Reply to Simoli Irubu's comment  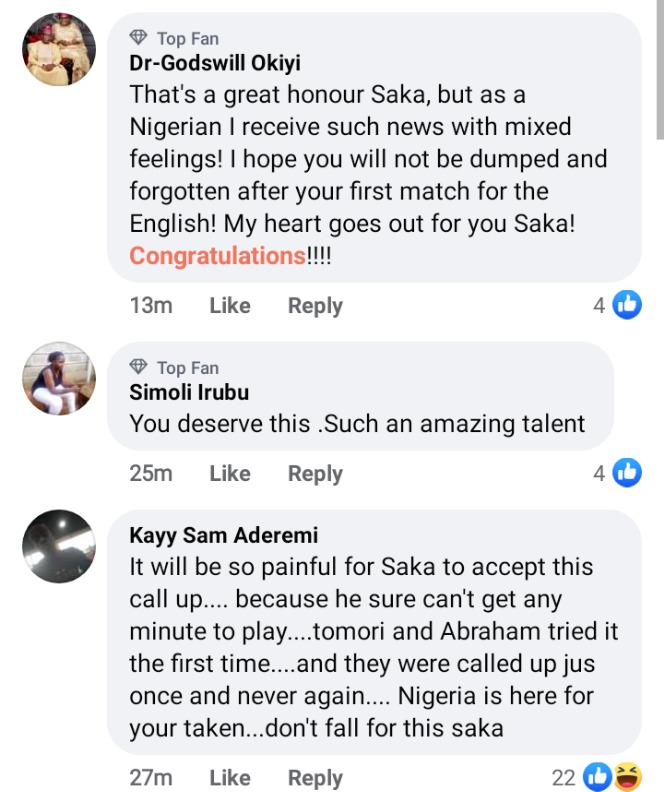(315, 474)
